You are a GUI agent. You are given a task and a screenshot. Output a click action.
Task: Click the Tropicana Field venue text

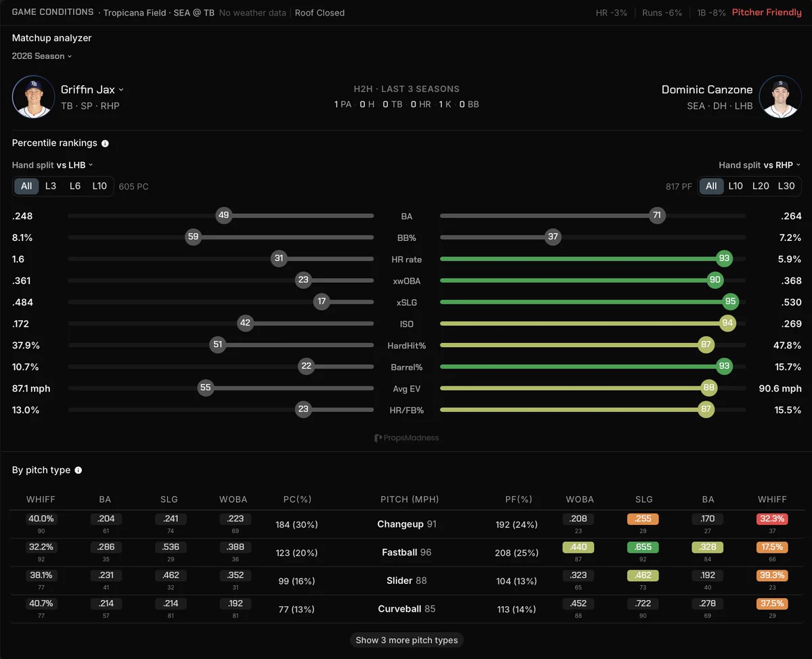(x=135, y=13)
